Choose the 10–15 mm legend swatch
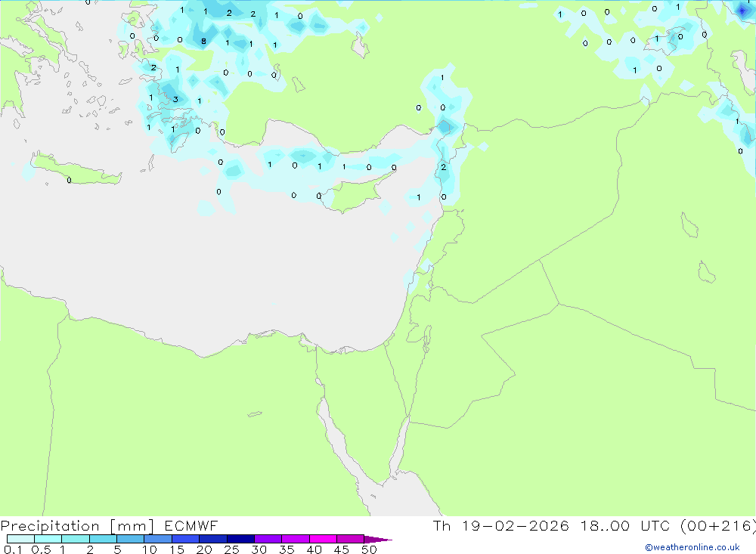 point(158,539)
